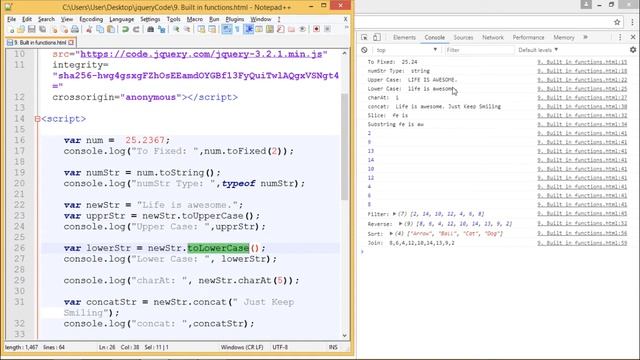Click the Find and Replace toolbar icon

pos(162,29)
